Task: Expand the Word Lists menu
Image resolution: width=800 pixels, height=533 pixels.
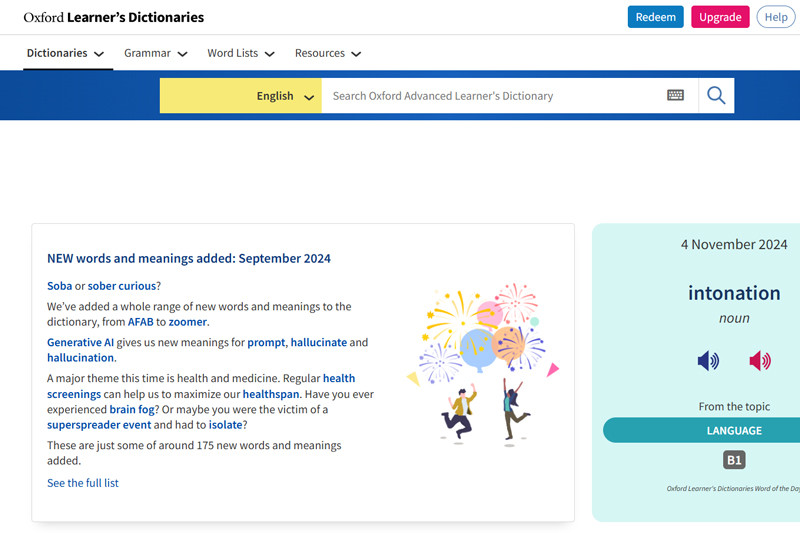Action: (x=241, y=53)
